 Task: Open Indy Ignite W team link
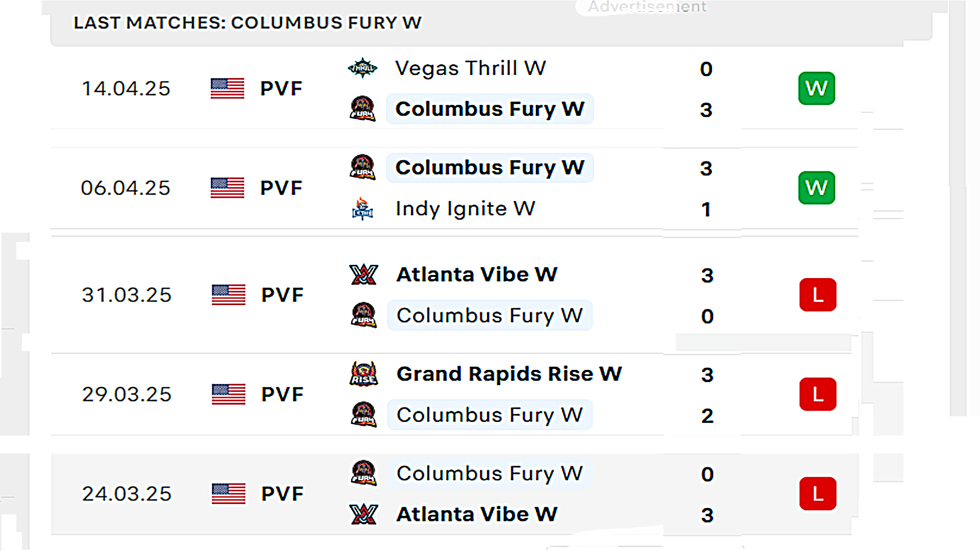coord(465,208)
